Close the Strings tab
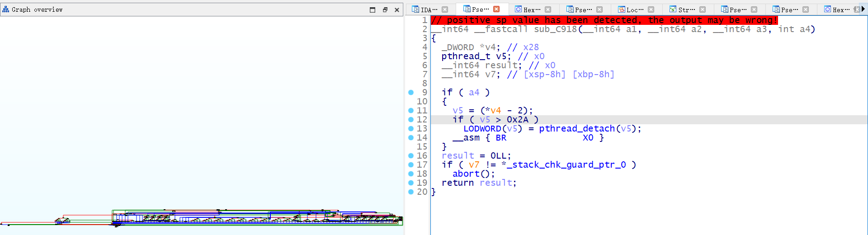The width and height of the screenshot is (868, 235). tap(703, 9)
